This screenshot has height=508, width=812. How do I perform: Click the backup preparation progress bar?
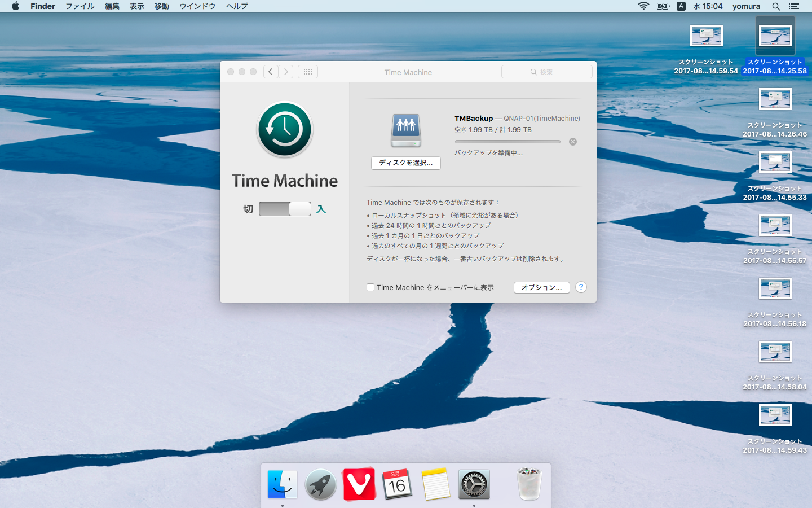click(x=507, y=142)
